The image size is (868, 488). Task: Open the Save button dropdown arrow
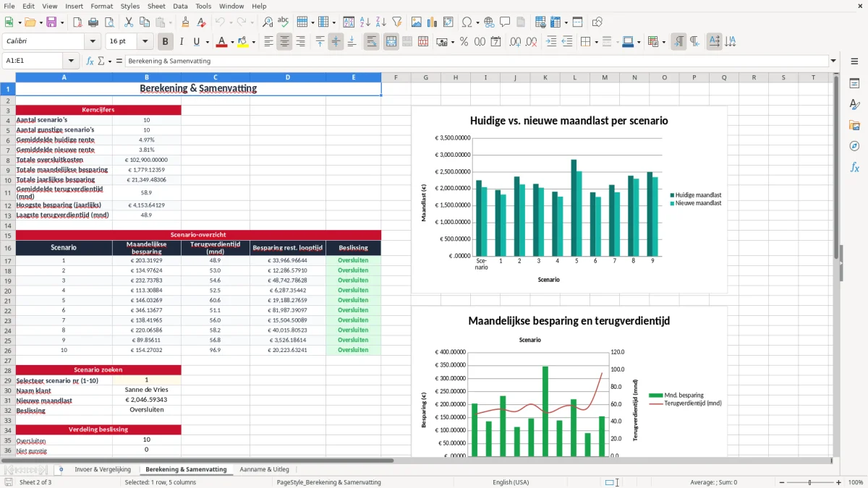pos(62,22)
